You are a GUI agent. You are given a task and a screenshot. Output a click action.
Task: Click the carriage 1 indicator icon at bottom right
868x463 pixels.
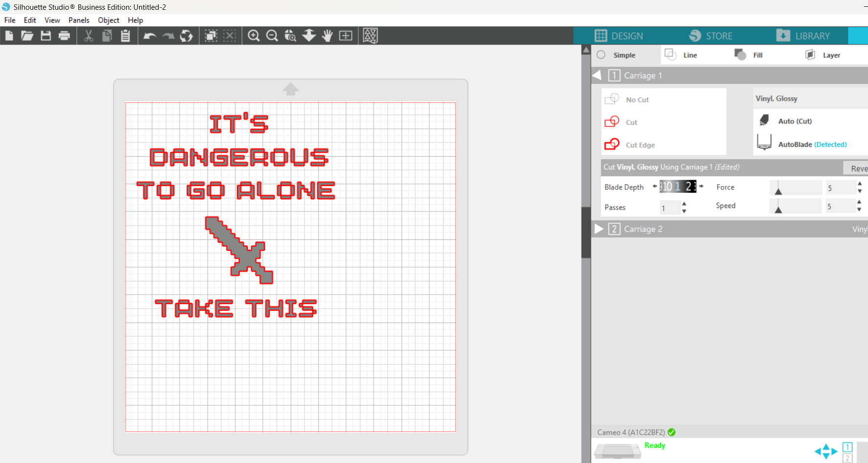[x=847, y=447]
